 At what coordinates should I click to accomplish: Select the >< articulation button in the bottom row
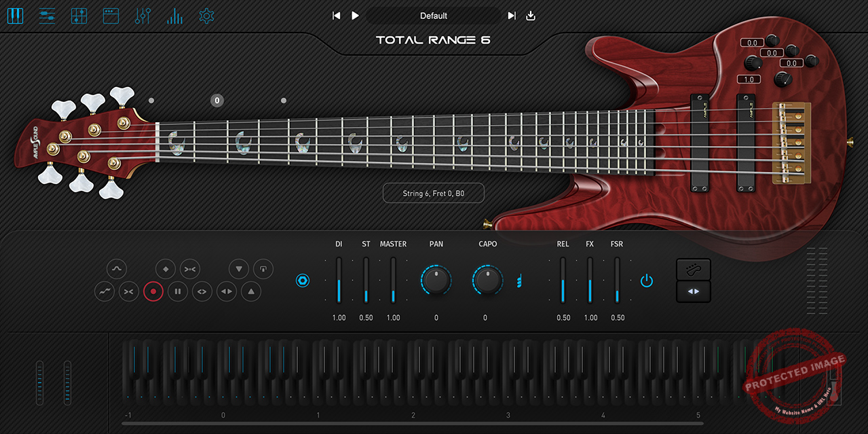click(x=128, y=291)
